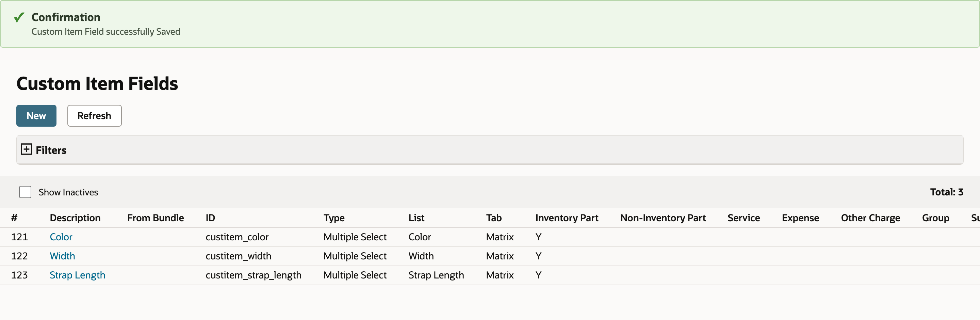
Task: Sort by the Other Charge column header
Action: (870, 218)
